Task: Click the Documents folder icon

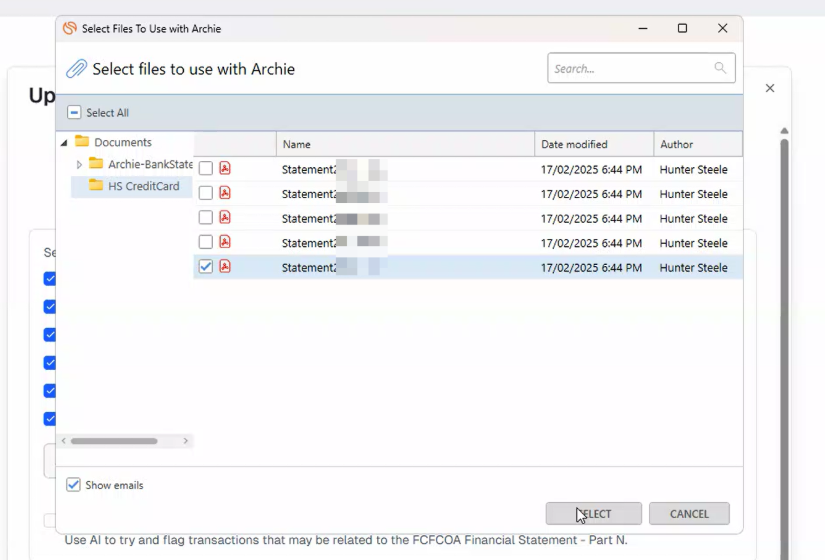Action: (82, 141)
